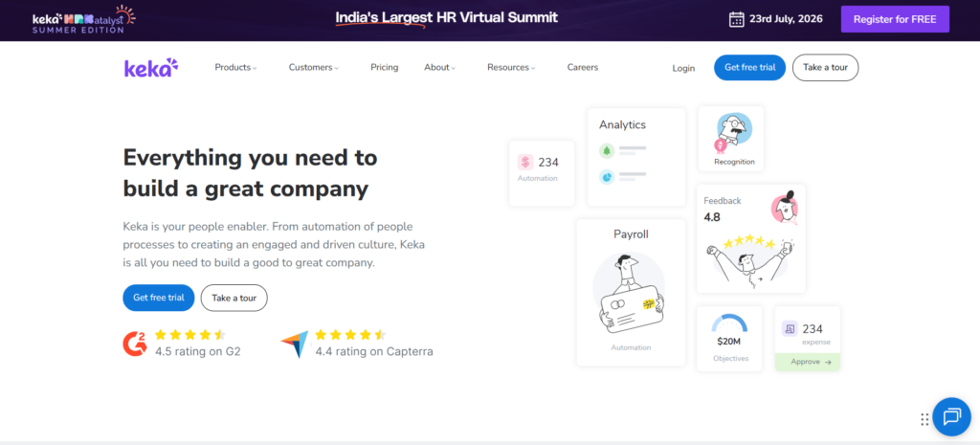
Task: Click the G2 logo icon
Action: (x=134, y=344)
